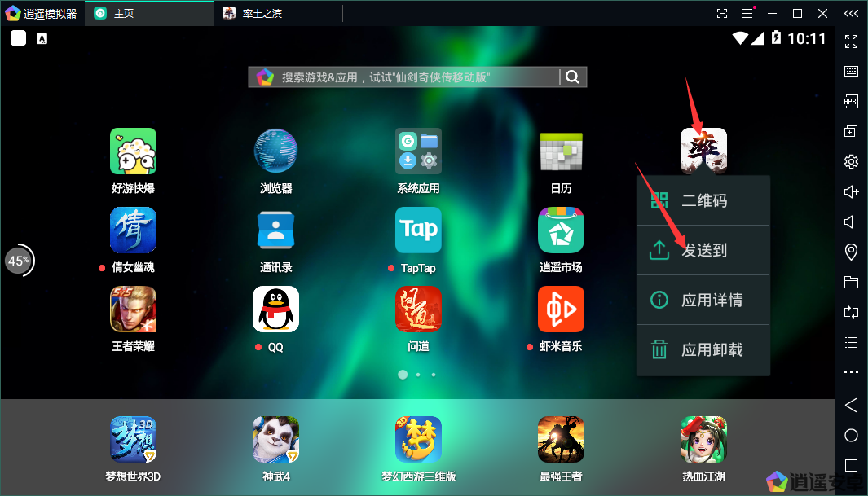Image resolution: width=868 pixels, height=496 pixels.
Task: Switch to the 率土之滨 tab
Action: [x=279, y=13]
